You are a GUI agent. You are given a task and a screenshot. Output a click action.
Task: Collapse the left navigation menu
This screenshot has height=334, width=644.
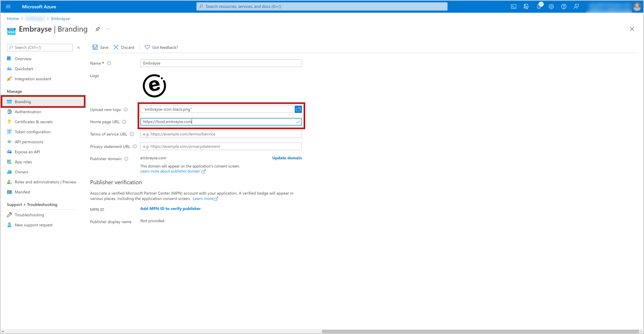[x=79, y=48]
